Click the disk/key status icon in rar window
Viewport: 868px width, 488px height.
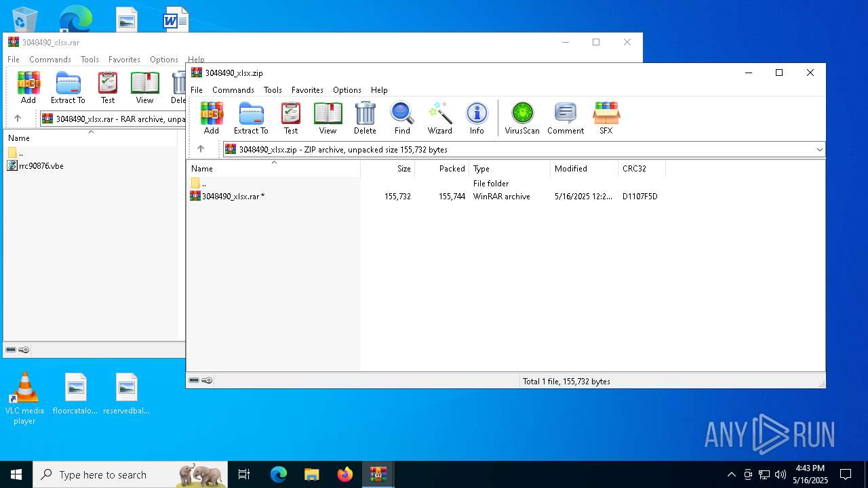coord(18,350)
